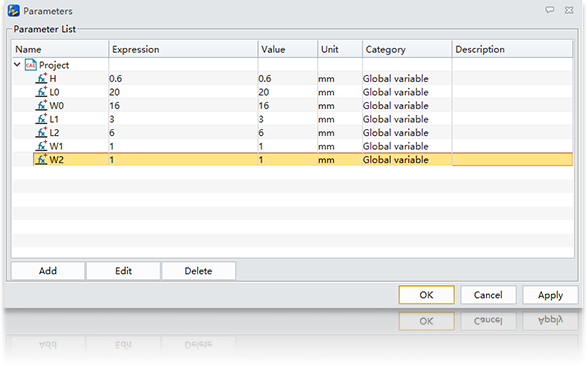Sort by the Name column header
Screen dimensions: 587x367
pos(60,49)
